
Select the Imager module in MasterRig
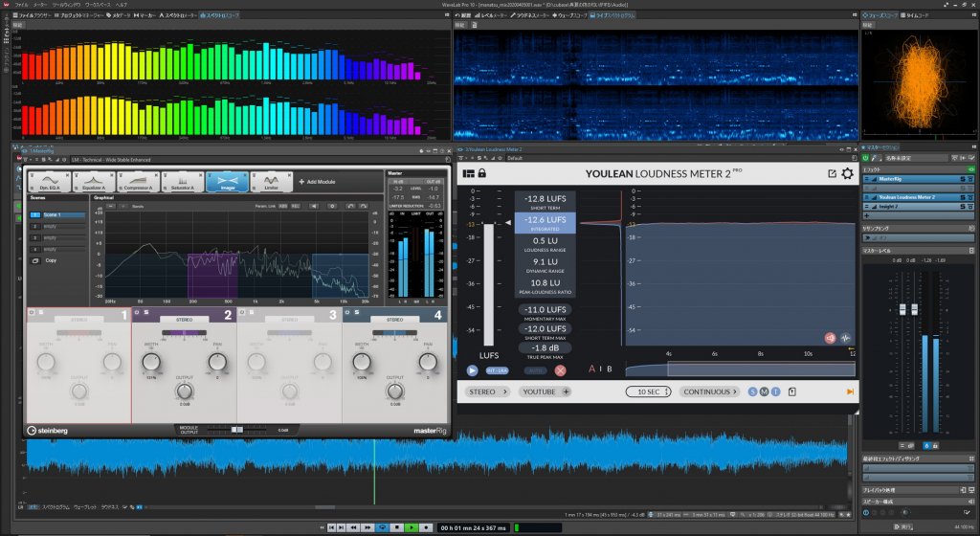tap(227, 180)
